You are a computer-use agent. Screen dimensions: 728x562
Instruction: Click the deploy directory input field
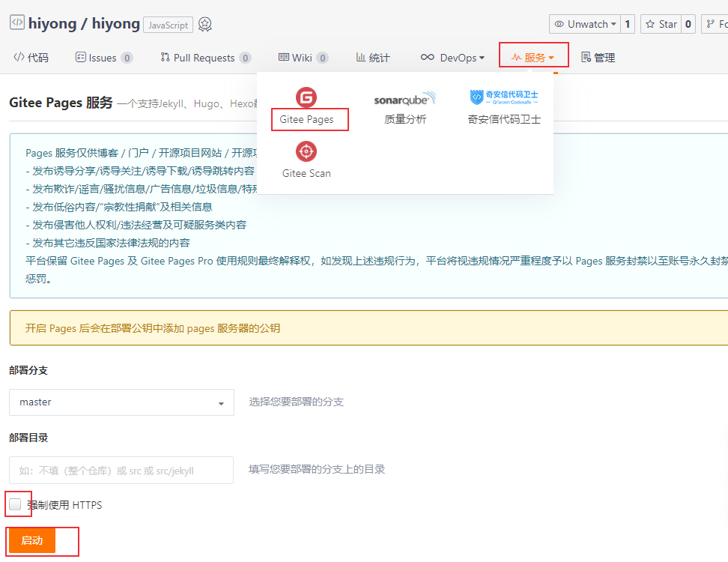(121, 471)
